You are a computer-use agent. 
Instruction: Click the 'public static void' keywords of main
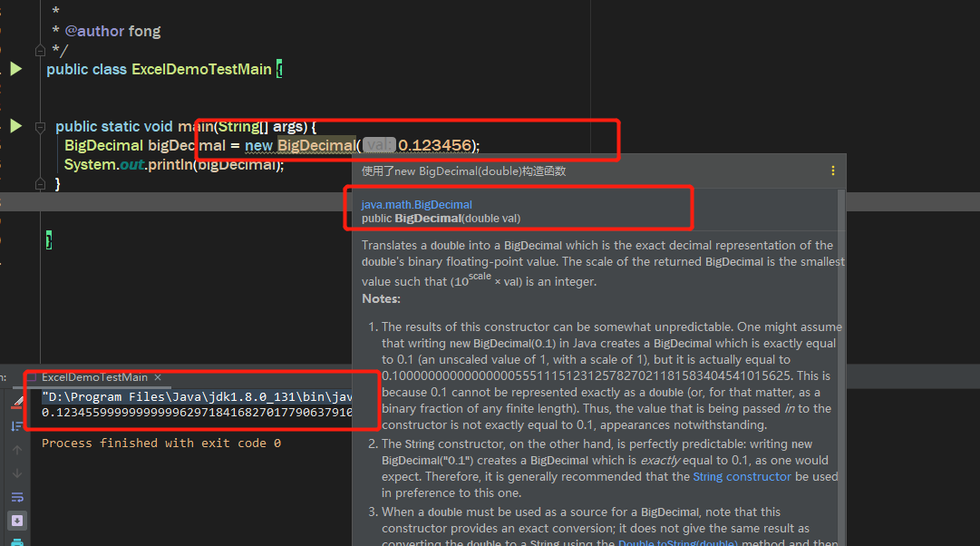point(113,126)
